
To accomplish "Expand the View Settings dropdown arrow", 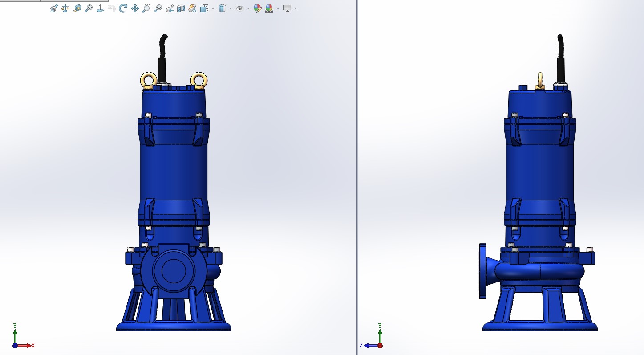I will pyautogui.click(x=296, y=8).
